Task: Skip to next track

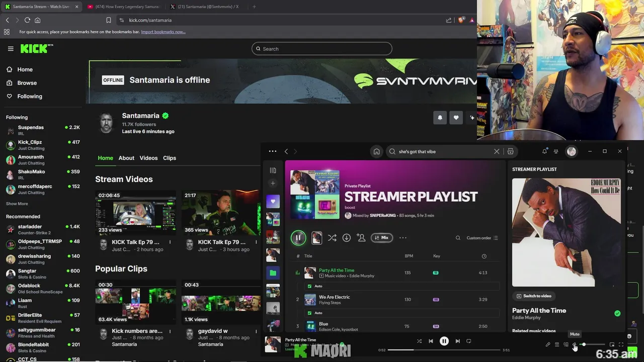Action: [x=457, y=341]
